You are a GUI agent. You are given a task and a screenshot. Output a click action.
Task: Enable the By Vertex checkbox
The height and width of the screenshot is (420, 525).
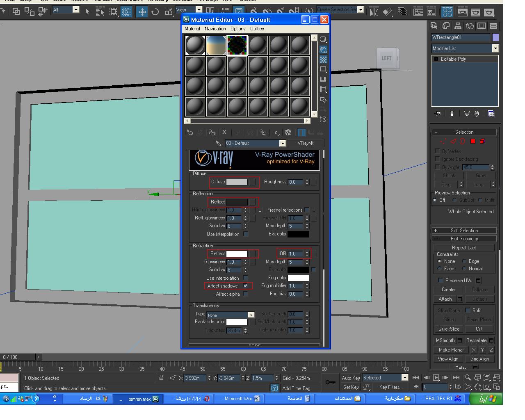437,151
